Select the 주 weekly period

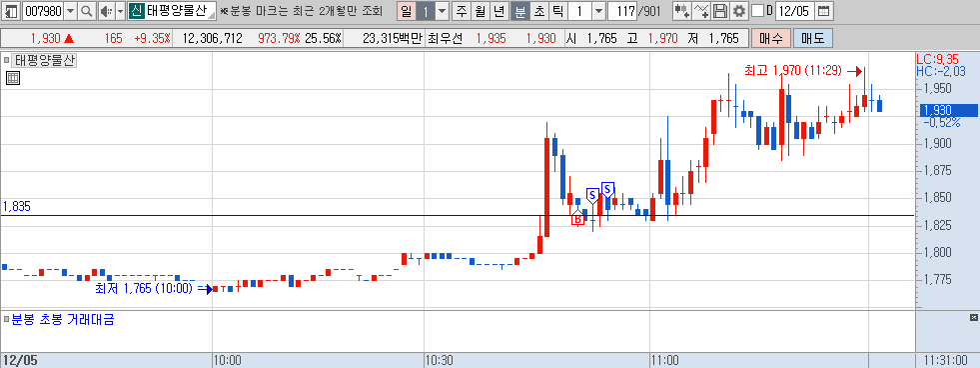pos(462,11)
